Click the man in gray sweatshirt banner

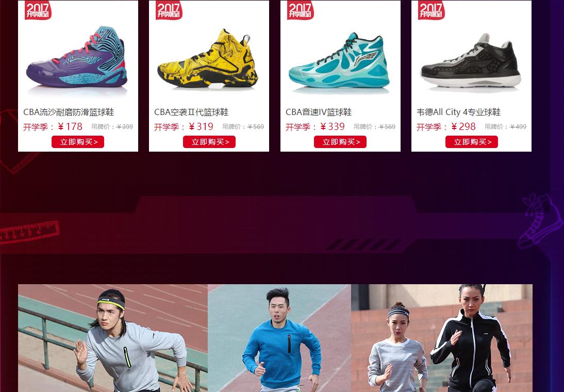click(113, 338)
